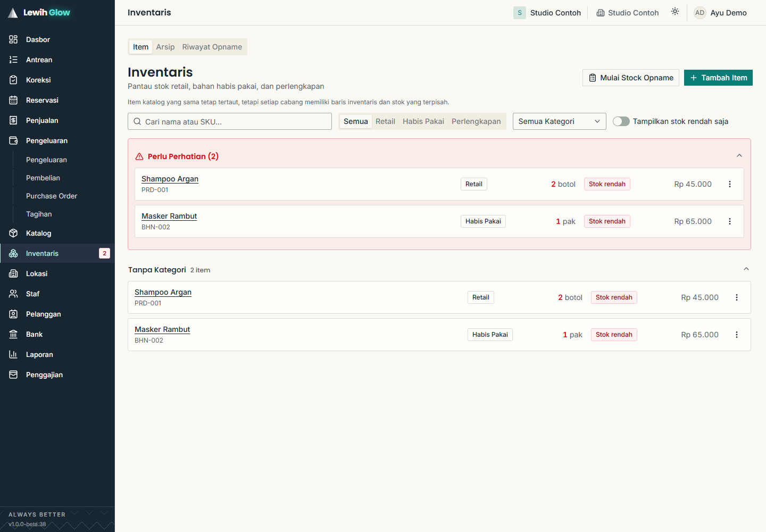Click the Laporan chart icon
The width and height of the screenshot is (766, 532).
[x=13, y=354]
